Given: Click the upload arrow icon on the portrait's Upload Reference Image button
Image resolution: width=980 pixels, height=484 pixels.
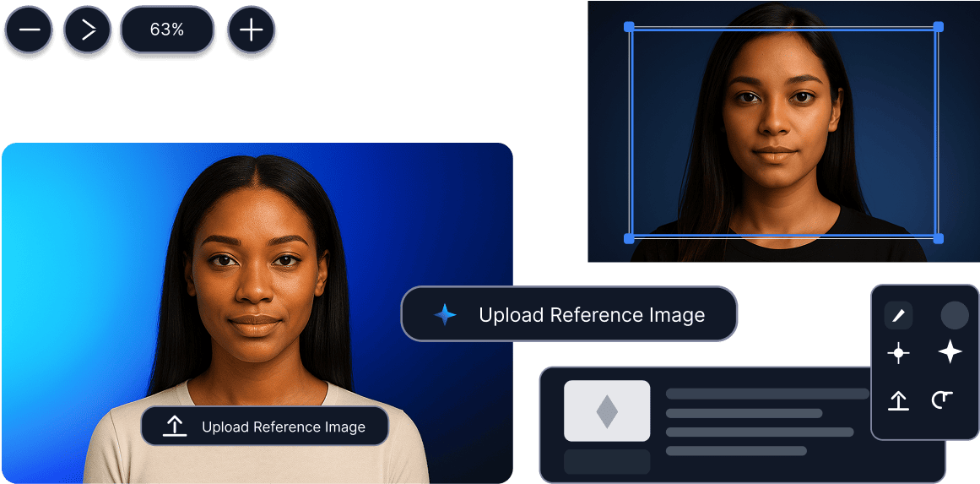Looking at the screenshot, I should coord(174,427).
